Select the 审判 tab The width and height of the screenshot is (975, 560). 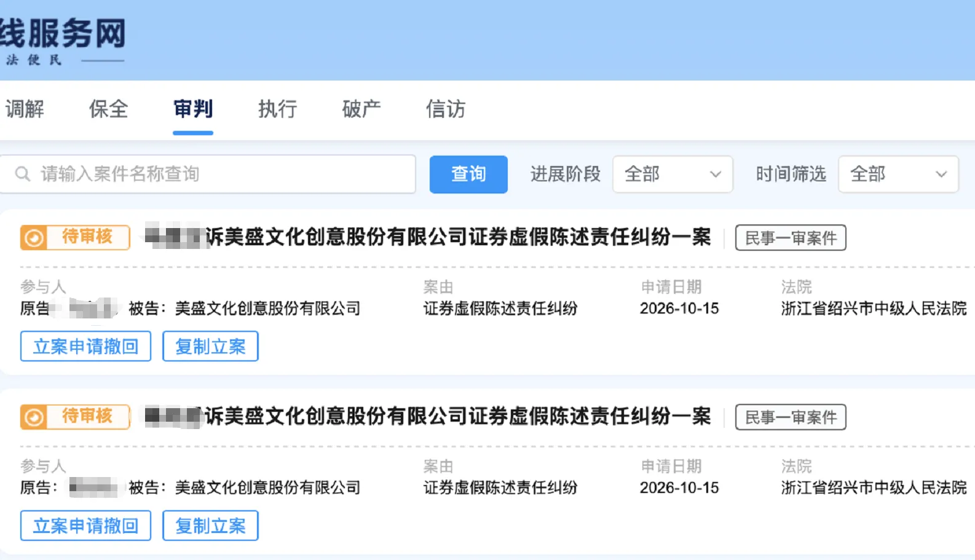click(x=193, y=109)
